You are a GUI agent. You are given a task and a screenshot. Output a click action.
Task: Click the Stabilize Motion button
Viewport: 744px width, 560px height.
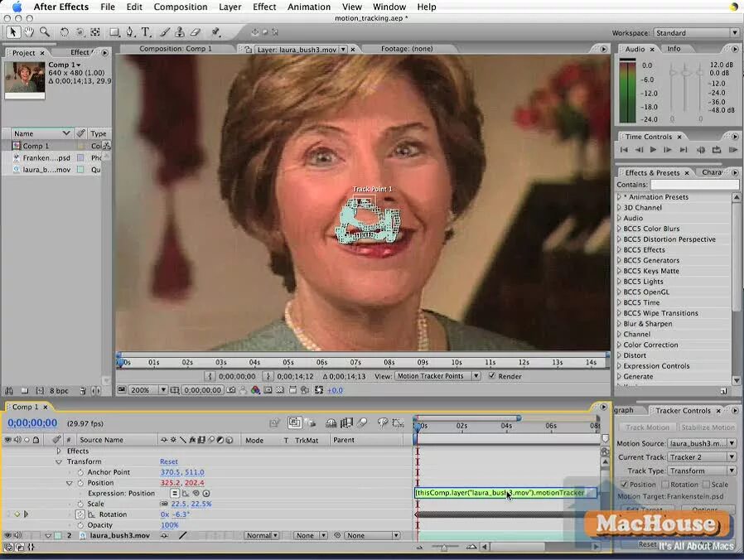click(708, 427)
